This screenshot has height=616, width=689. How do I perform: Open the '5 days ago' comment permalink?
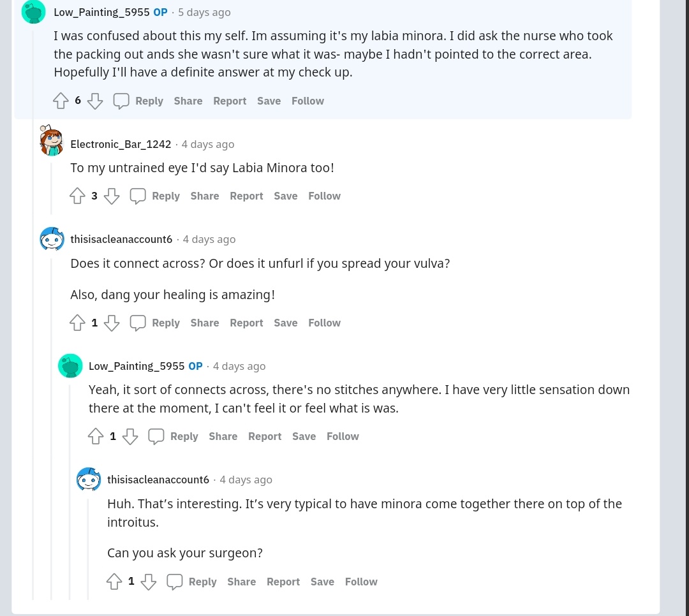(204, 12)
